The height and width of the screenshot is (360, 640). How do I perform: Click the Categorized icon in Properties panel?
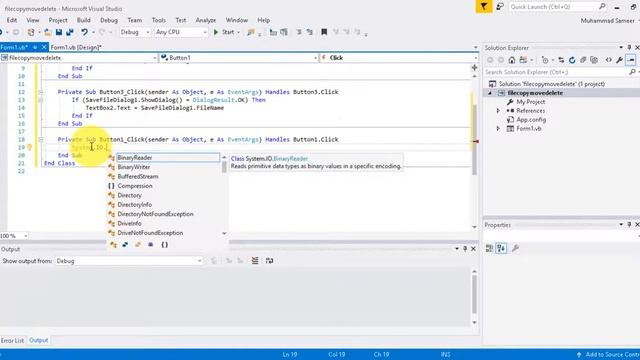tap(489, 248)
